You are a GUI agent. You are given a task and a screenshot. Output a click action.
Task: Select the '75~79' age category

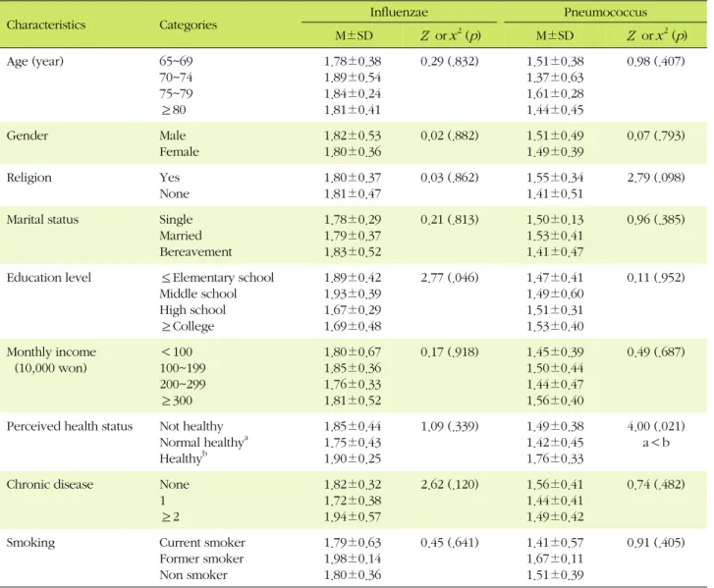pyautogui.click(x=176, y=94)
